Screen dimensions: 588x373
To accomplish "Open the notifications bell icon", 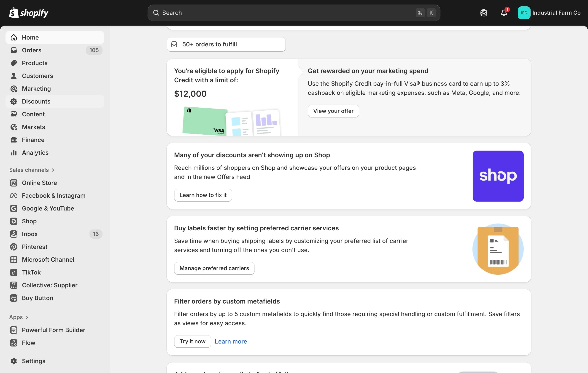I will [x=504, y=13].
